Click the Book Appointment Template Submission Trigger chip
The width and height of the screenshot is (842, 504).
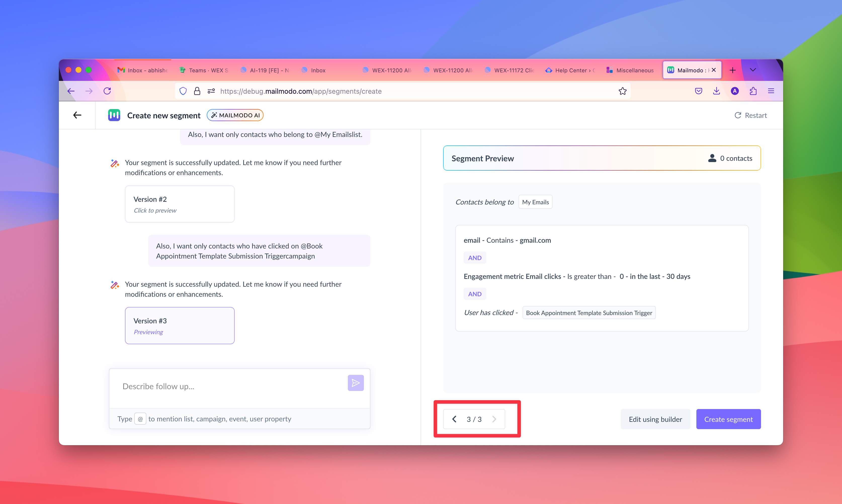click(589, 313)
